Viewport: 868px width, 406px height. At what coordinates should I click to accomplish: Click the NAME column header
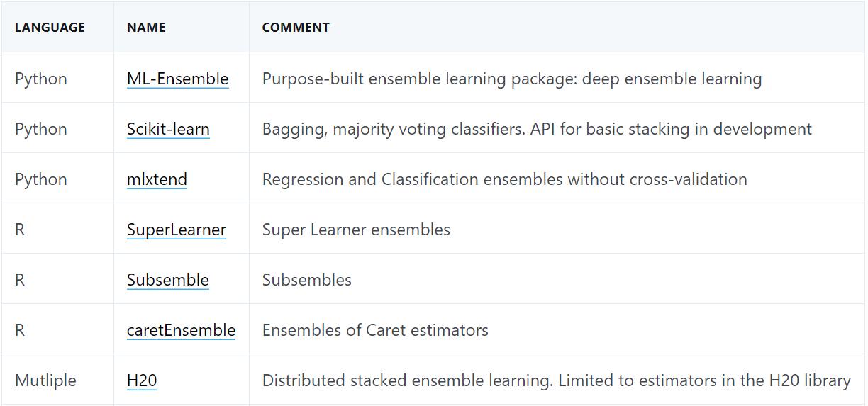[x=146, y=28]
